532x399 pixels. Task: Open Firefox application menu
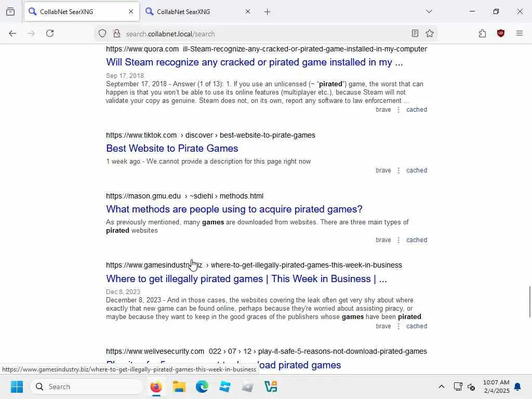(520, 33)
